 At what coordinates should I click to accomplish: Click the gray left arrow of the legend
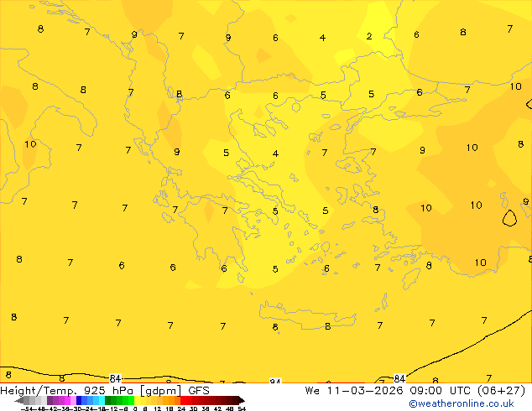point(19,400)
